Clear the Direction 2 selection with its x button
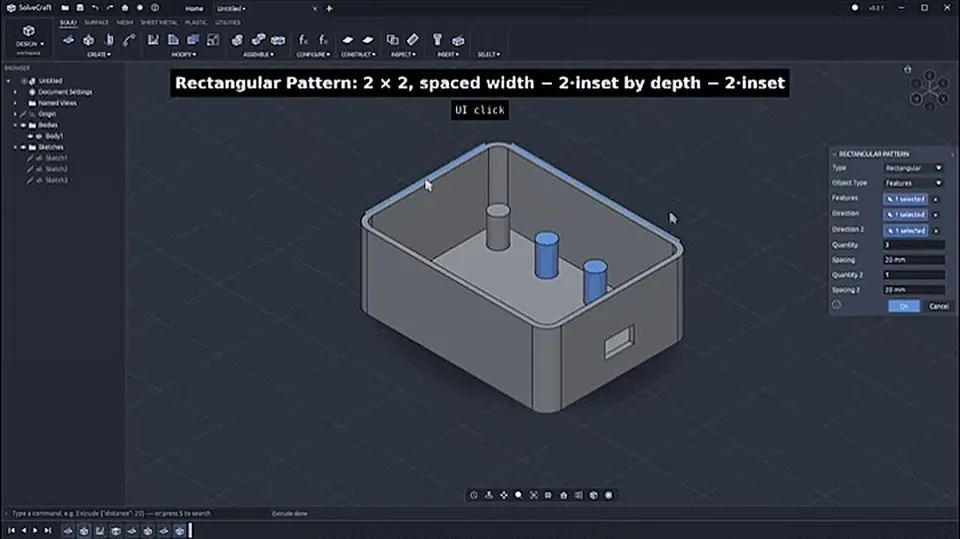Viewport: 960px width, 539px height. 936,231
